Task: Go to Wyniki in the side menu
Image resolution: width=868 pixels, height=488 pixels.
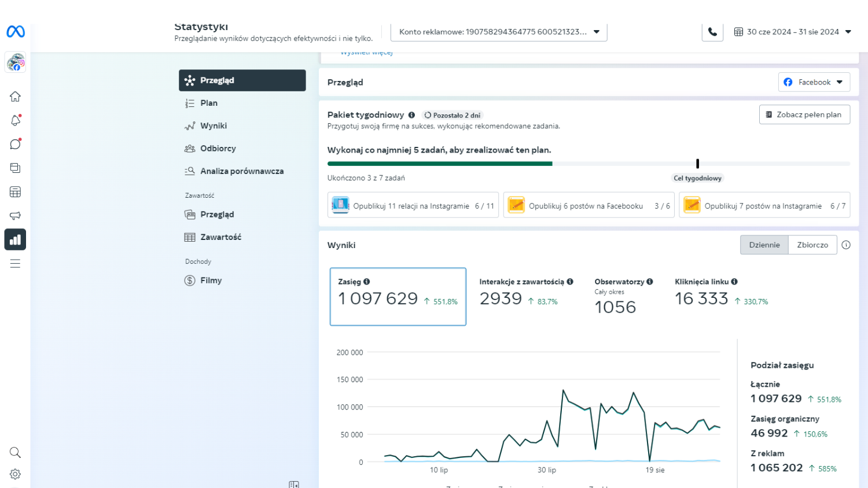Action: pos(214,125)
